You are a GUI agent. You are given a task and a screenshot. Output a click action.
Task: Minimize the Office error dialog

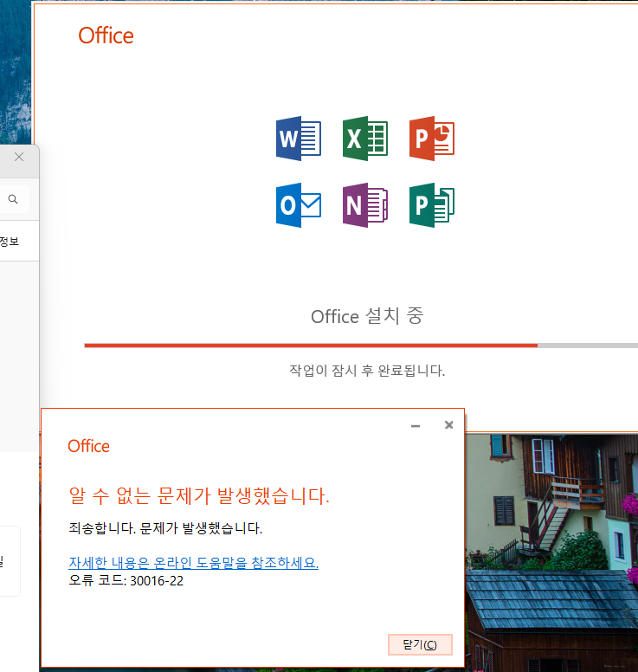click(x=416, y=425)
